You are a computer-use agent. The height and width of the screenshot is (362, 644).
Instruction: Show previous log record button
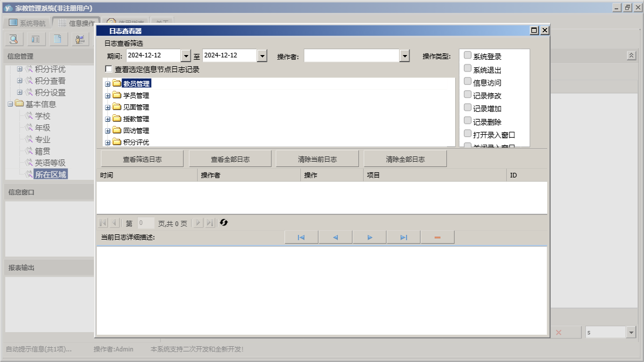tap(335, 237)
